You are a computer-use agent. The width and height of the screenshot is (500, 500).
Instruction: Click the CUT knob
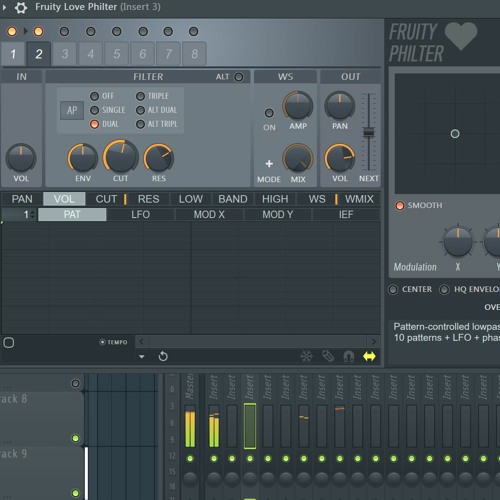click(x=121, y=157)
